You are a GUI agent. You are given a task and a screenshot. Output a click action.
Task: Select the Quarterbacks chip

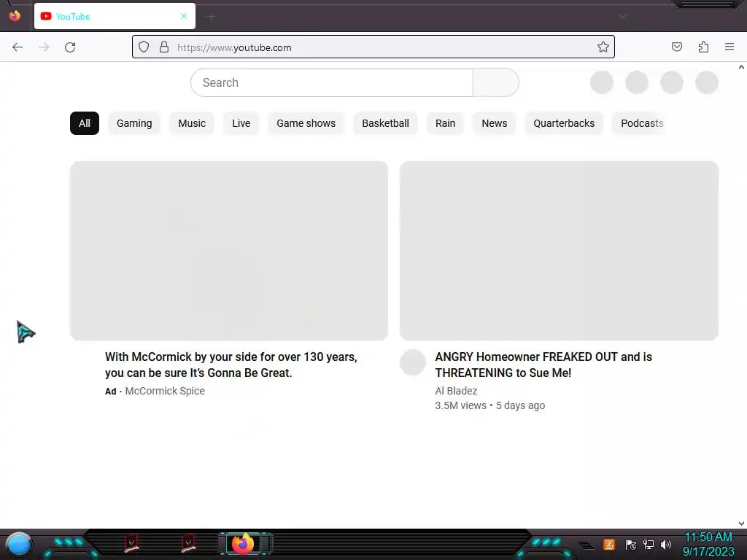tap(564, 123)
